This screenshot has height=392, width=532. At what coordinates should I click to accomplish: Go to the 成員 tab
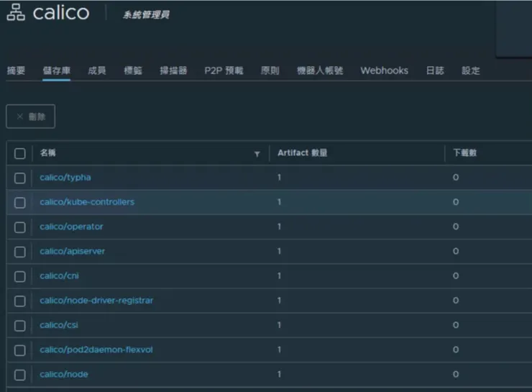97,70
